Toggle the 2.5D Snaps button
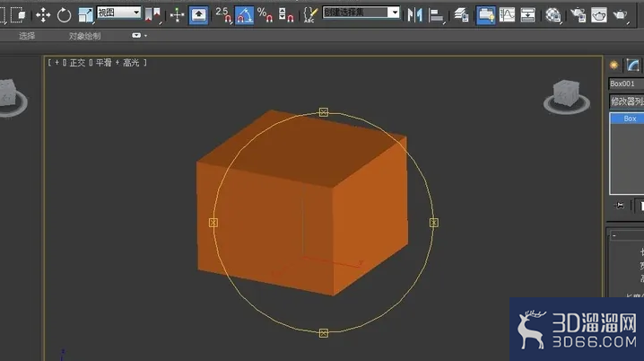Viewport: 644px width, 361px height. point(223,15)
